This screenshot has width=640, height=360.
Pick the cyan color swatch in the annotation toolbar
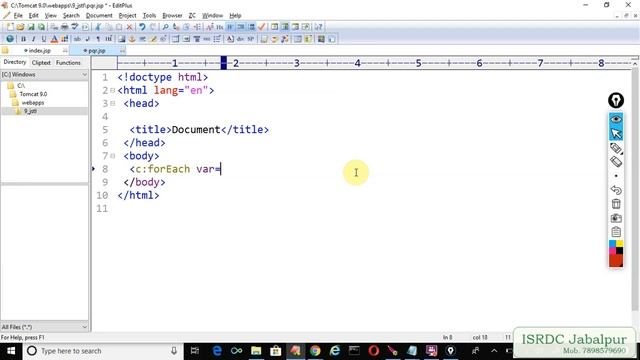612,244
